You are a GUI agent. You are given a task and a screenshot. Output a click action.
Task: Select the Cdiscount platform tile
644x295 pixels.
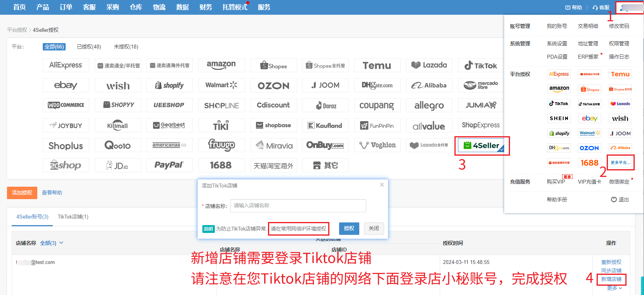[x=273, y=105]
